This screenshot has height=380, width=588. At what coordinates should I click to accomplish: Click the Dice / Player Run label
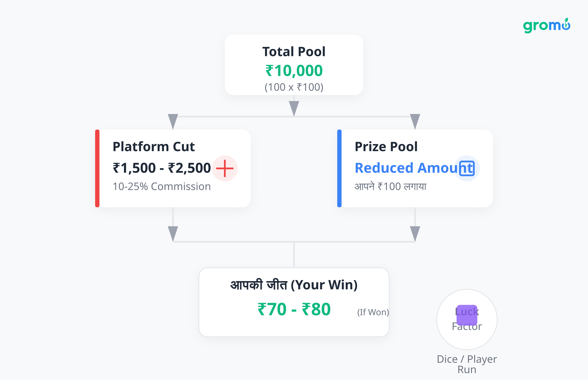pos(467,364)
